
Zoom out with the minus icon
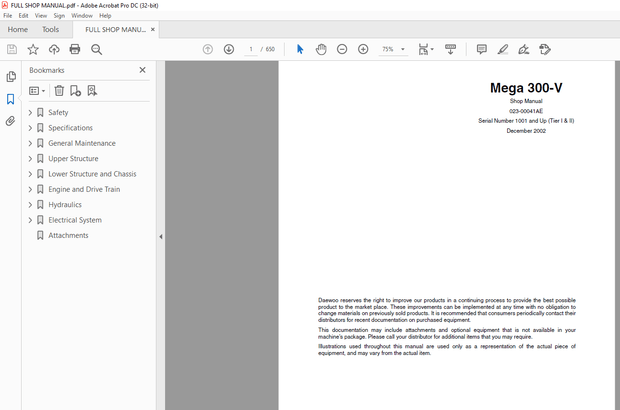pos(342,49)
